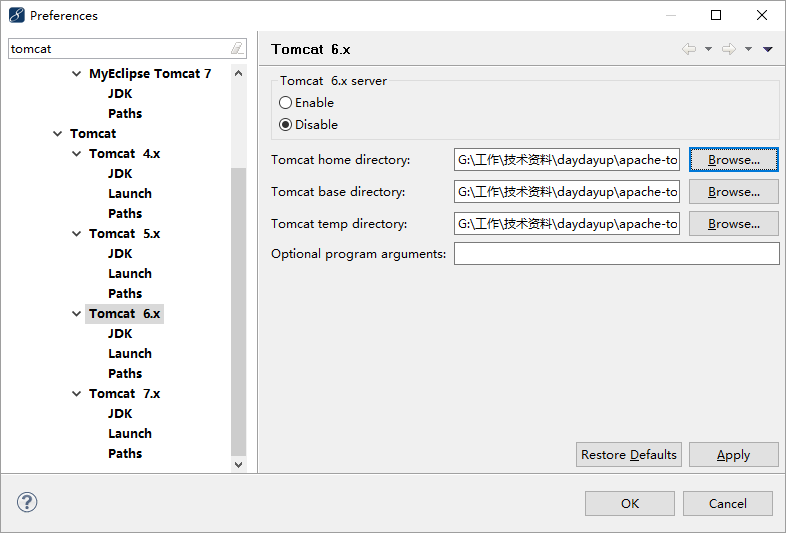This screenshot has width=786, height=533.
Task: Collapse the Tomcat 6.x node
Action: [x=77, y=314]
